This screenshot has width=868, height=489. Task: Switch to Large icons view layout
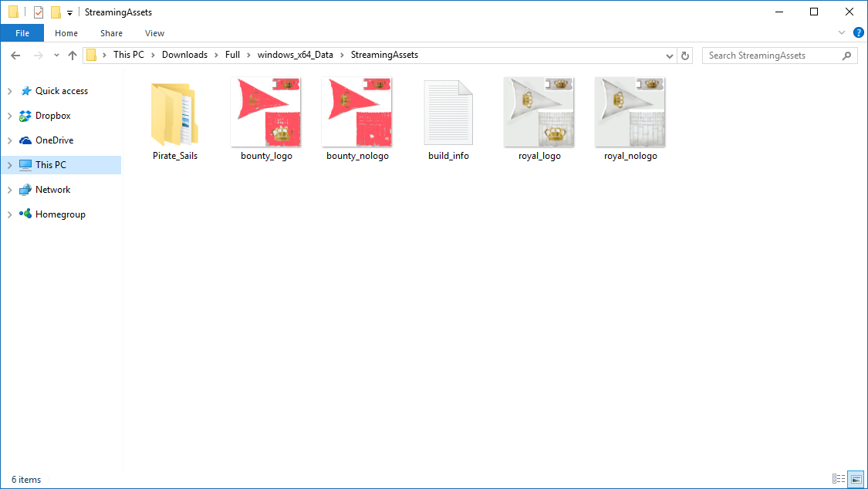(856, 479)
